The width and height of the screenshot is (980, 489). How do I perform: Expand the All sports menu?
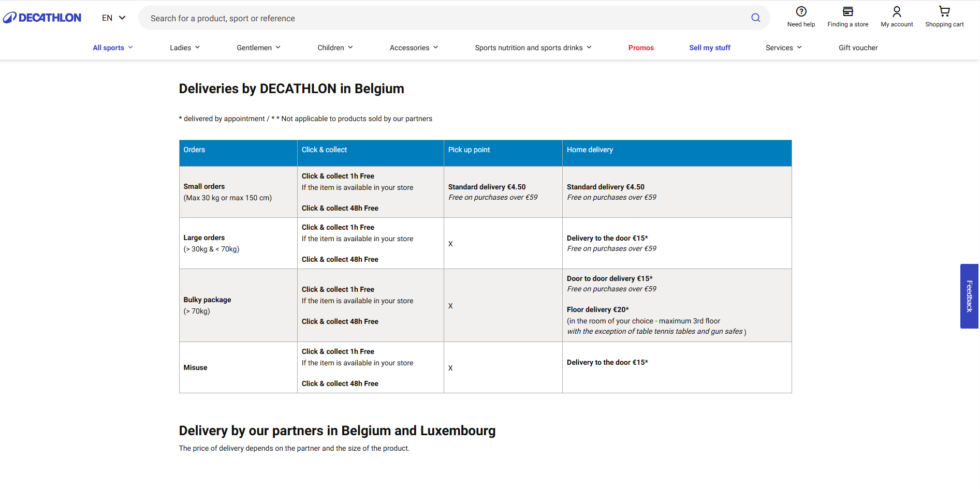click(113, 48)
